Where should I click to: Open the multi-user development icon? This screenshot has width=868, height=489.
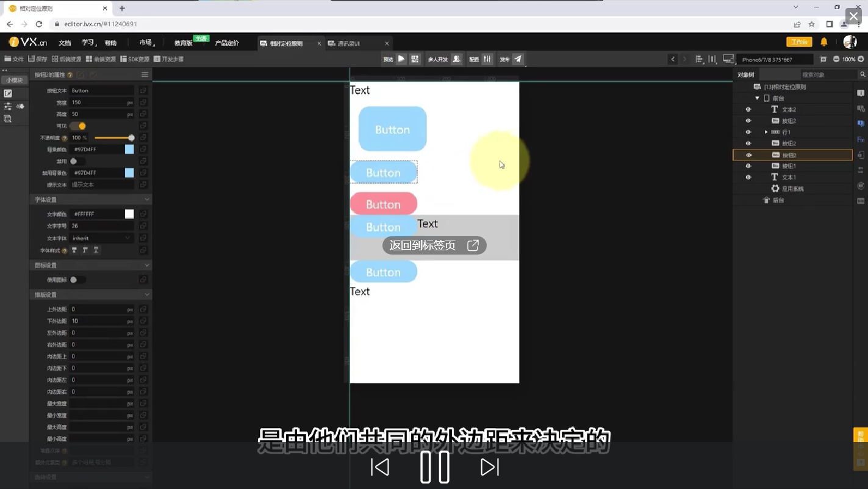[x=456, y=59]
